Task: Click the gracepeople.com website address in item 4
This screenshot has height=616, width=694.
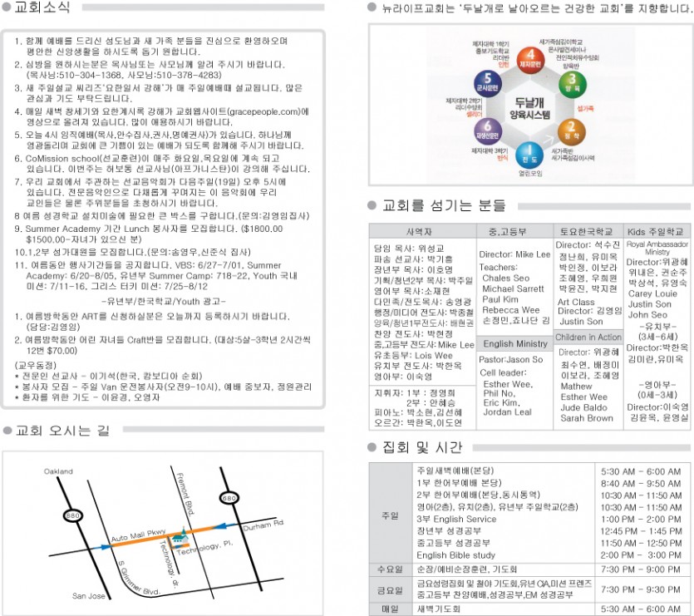Action: [263, 112]
